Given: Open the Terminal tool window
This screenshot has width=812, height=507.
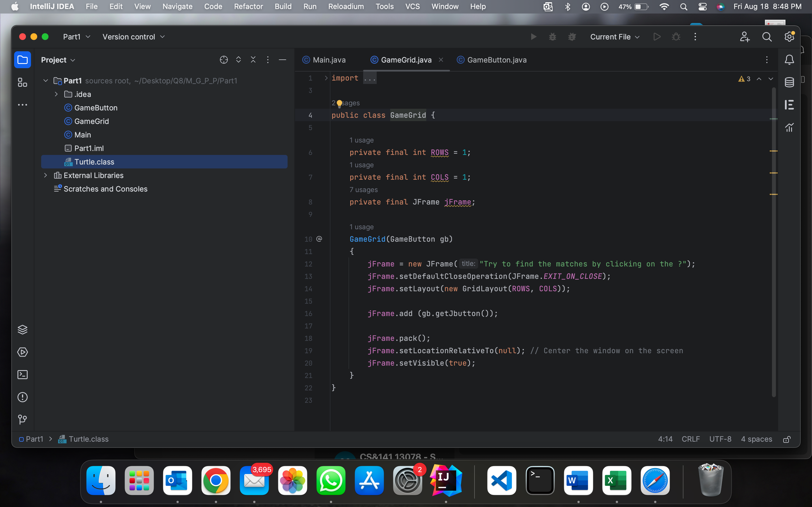Looking at the screenshot, I should pyautogui.click(x=22, y=375).
